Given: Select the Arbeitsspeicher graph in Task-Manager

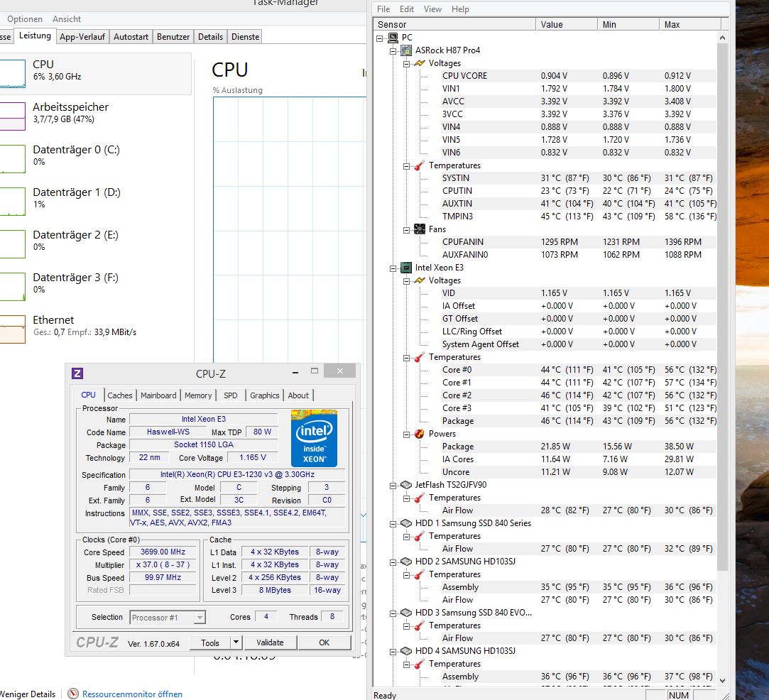Looking at the screenshot, I should pyautogui.click(x=12, y=116).
